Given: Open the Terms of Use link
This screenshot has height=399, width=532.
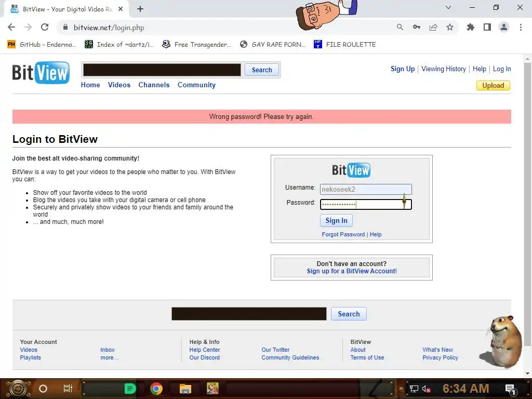Looking at the screenshot, I should pyautogui.click(x=367, y=357).
